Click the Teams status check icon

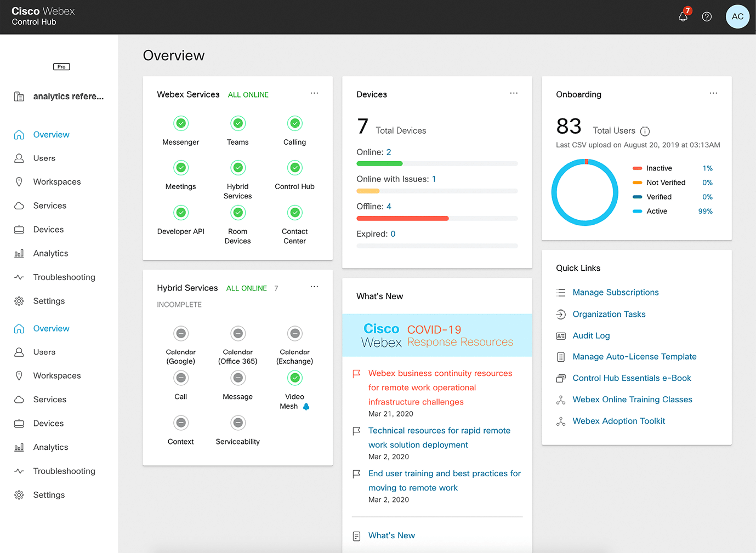(x=238, y=123)
